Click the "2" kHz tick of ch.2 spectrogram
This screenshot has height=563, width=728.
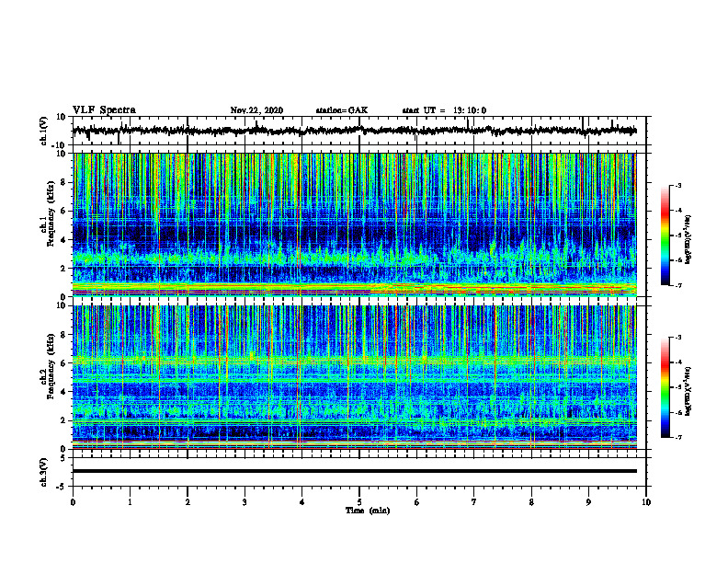(x=64, y=420)
